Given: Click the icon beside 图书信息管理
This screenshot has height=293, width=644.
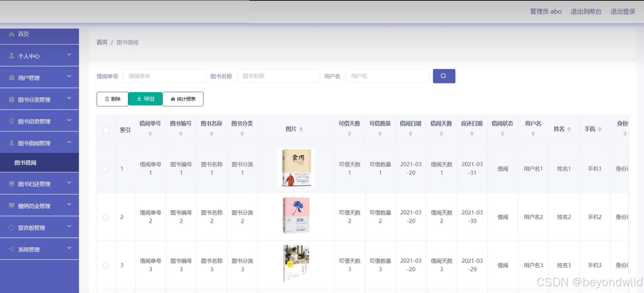Looking at the screenshot, I should click(x=12, y=121).
